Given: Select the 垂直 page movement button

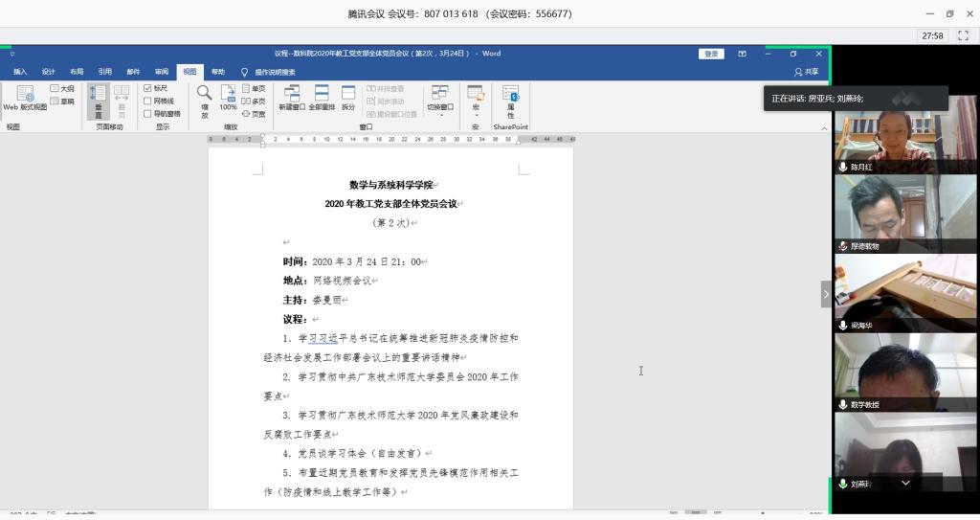Looking at the screenshot, I should tap(98, 102).
